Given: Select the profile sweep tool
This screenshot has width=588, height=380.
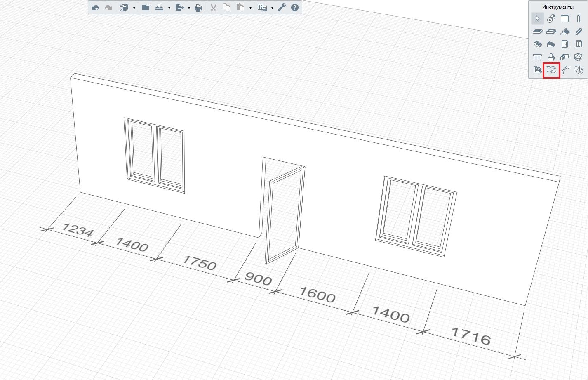Looking at the screenshot, I should click(x=565, y=57).
